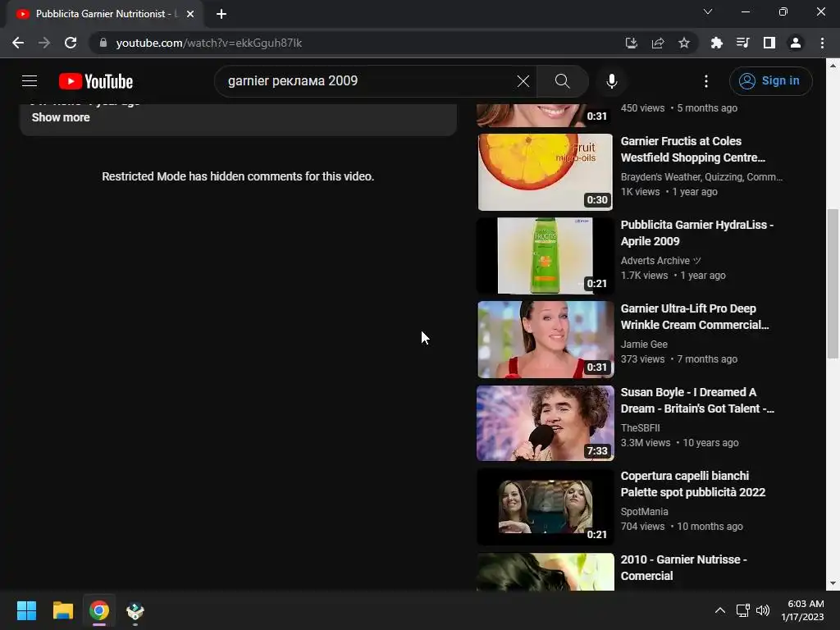Viewport: 840px width, 630px height.
Task: Go forward in browser history
Action: 44,43
